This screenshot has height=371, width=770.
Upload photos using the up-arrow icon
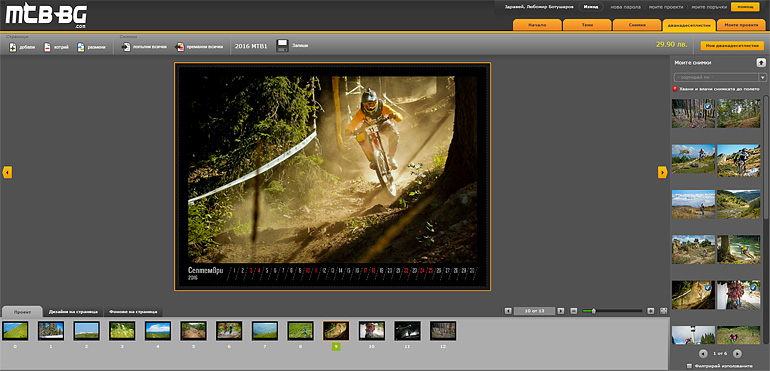tap(760, 62)
